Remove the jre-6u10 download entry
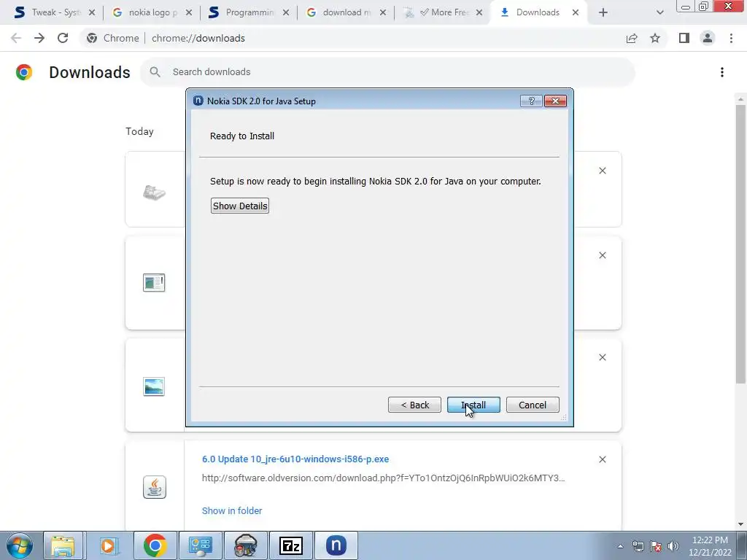The width and height of the screenshot is (747, 560). tap(602, 459)
